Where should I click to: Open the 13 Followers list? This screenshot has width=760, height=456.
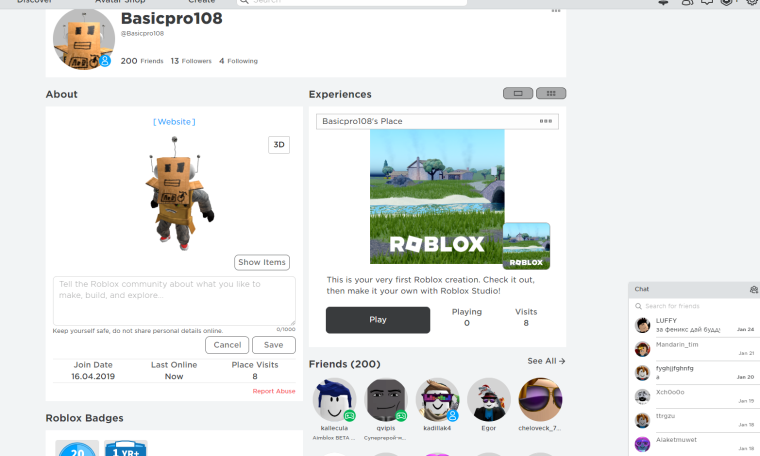(x=189, y=61)
